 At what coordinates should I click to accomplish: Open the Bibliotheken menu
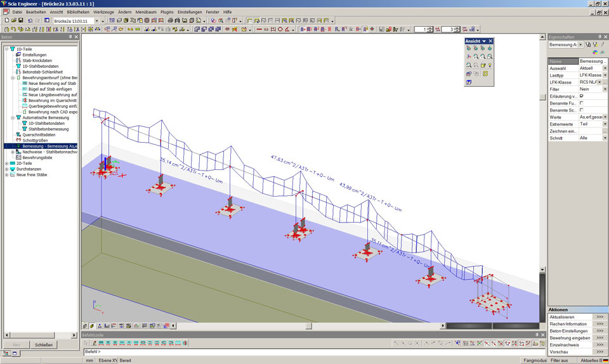[x=78, y=12]
